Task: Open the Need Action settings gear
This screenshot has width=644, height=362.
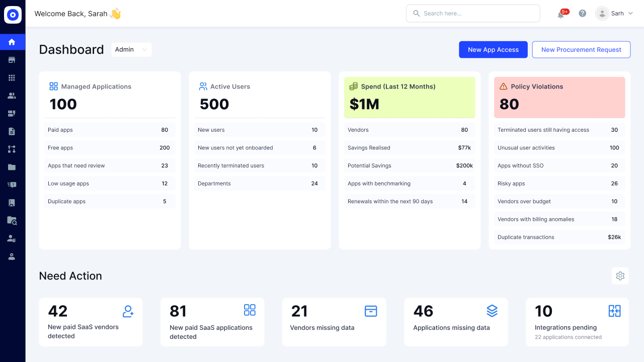Action: tap(620, 276)
